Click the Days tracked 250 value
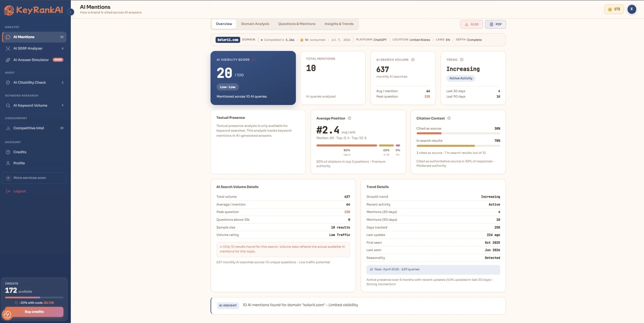Screen dimensions: 644x323 point(497,227)
